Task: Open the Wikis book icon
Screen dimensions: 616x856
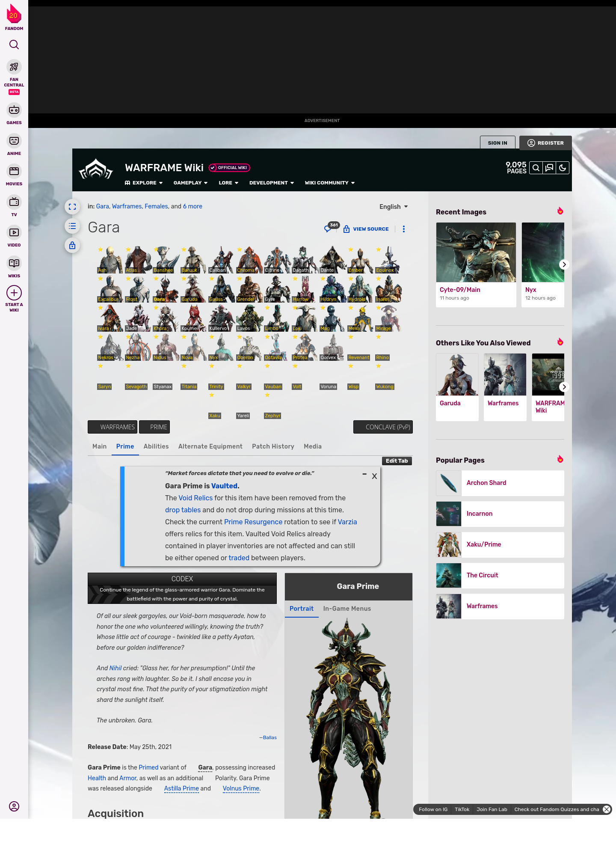Action: [14, 263]
